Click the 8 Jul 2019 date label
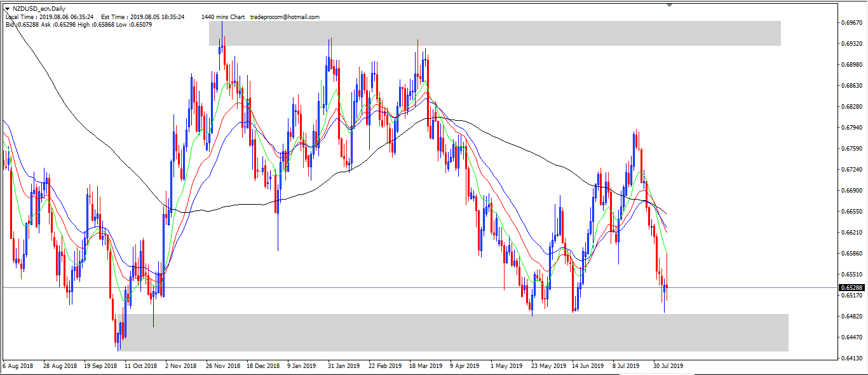The height and width of the screenshot is (375, 868). pos(627,366)
